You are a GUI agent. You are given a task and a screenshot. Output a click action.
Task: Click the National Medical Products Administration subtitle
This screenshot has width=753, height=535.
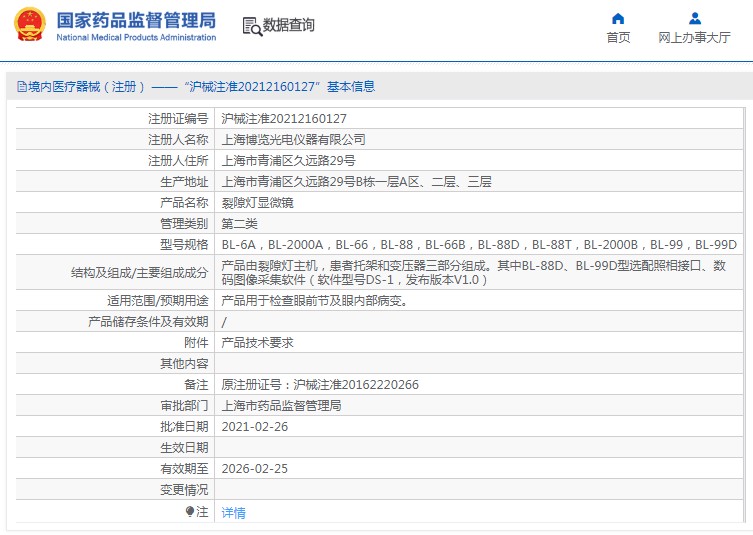coord(136,37)
